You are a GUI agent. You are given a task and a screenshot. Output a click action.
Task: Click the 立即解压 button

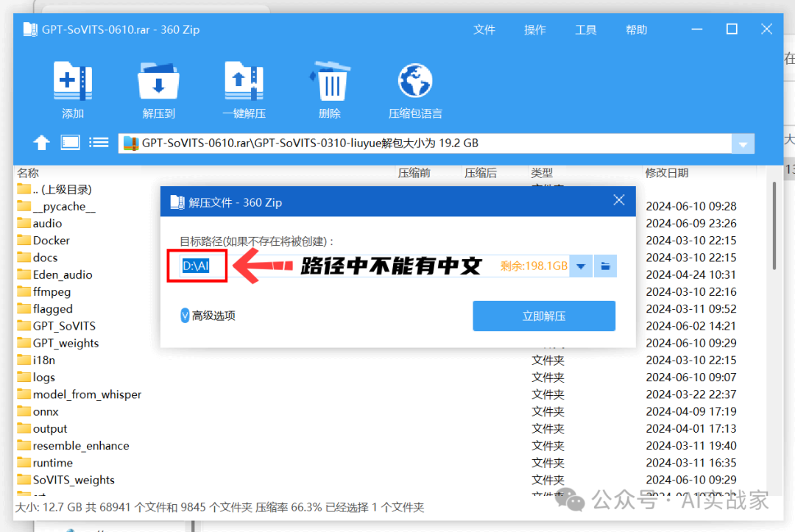click(544, 316)
